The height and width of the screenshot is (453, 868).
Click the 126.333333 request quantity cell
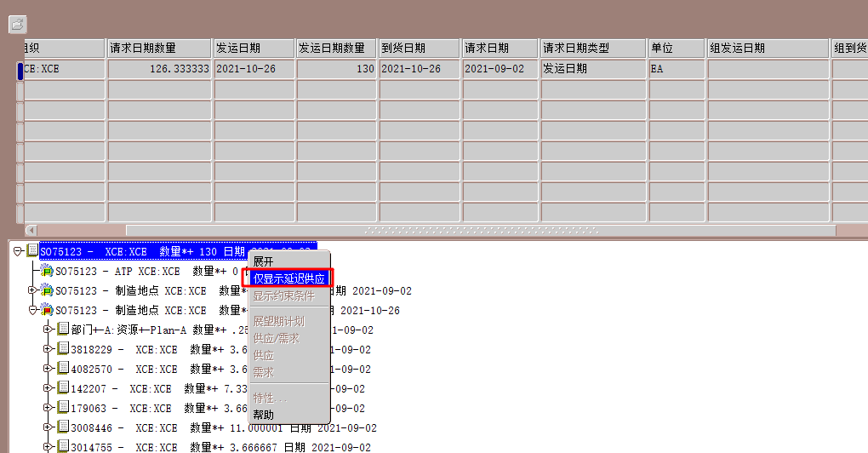tap(159, 69)
